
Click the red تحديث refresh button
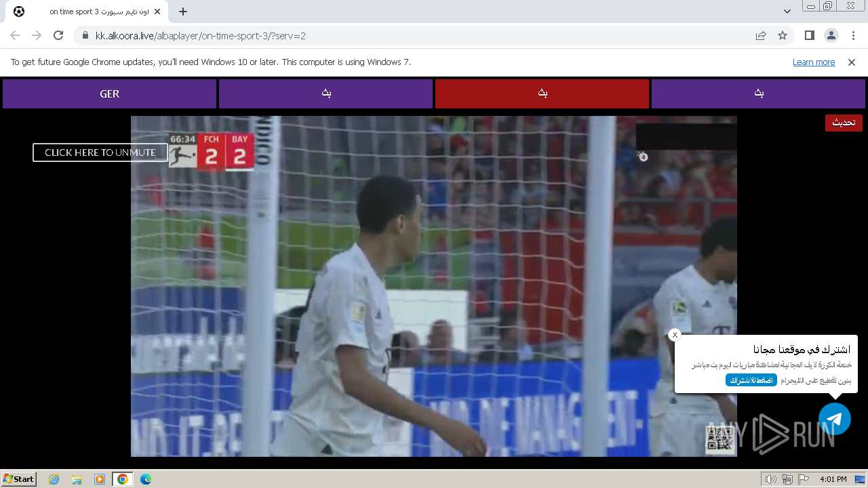pos(844,123)
